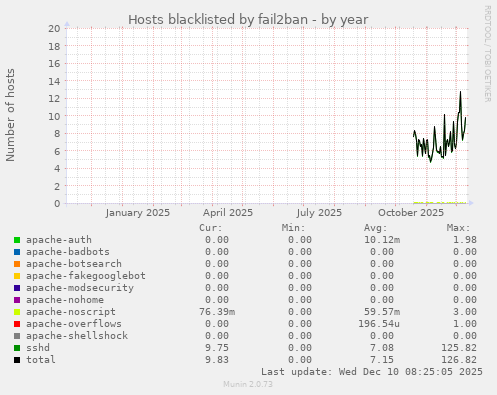
Task: Select the apache-overflows legend label
Action: tap(74, 324)
